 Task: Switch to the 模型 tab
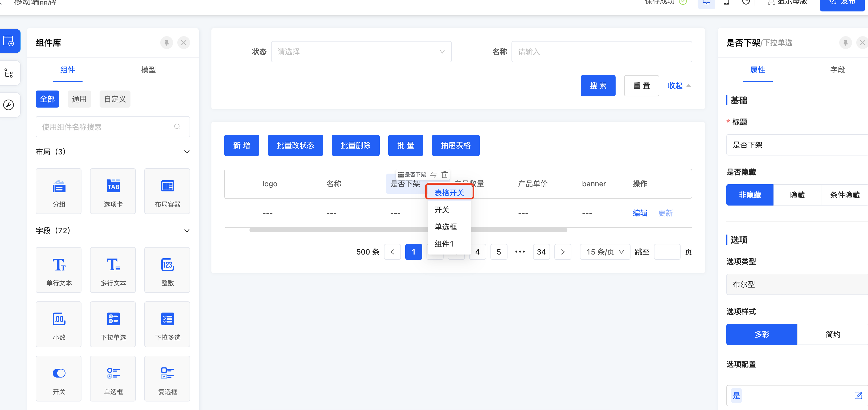(148, 70)
